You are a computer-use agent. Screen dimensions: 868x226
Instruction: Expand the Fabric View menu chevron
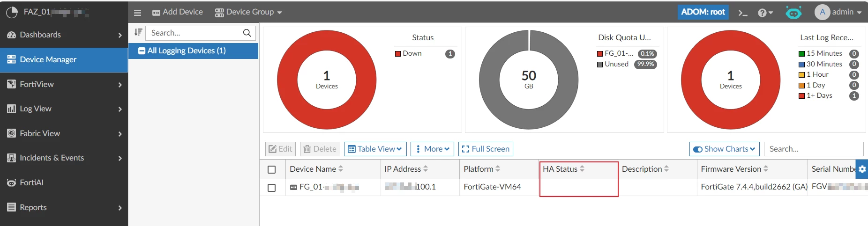[x=120, y=134]
